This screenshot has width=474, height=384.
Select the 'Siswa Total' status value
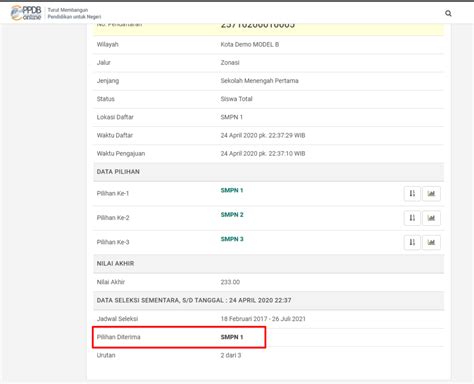[236, 99]
